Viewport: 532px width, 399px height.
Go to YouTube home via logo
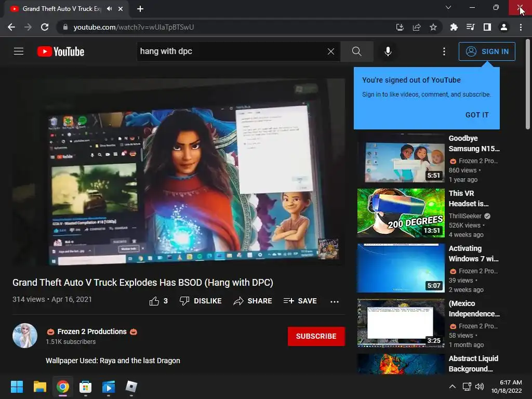[x=61, y=51]
